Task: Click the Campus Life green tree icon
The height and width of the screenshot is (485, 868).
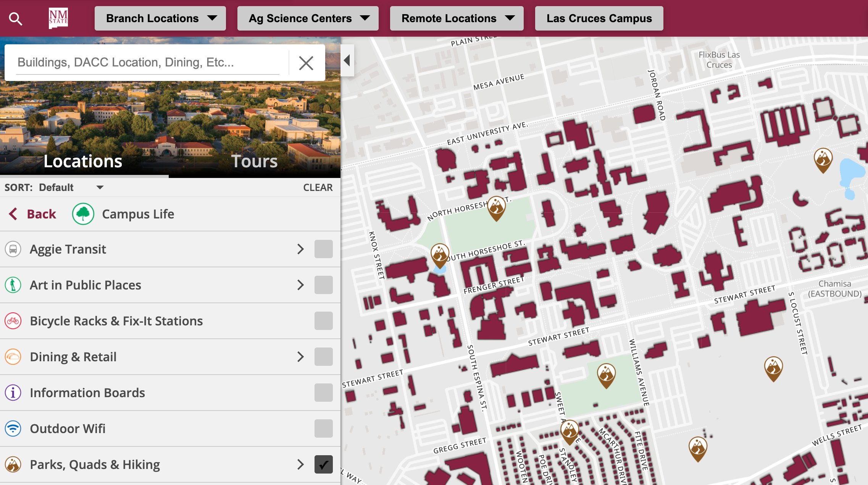Action: 83,214
